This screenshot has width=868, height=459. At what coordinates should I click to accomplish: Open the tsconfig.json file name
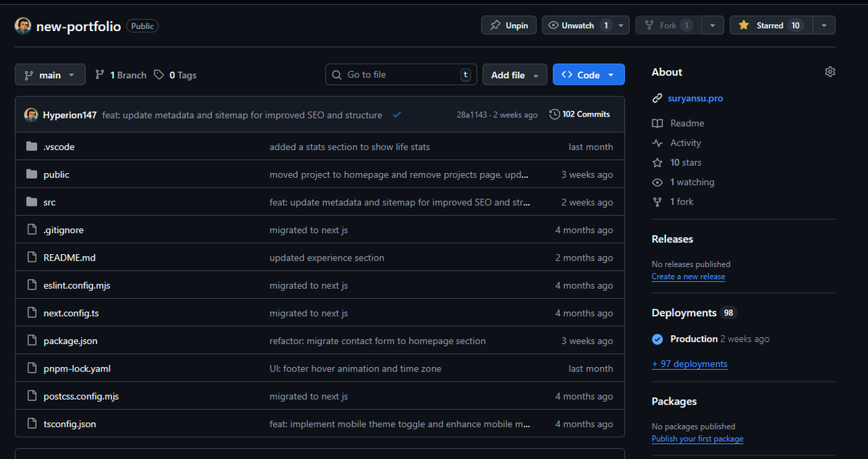tap(69, 424)
